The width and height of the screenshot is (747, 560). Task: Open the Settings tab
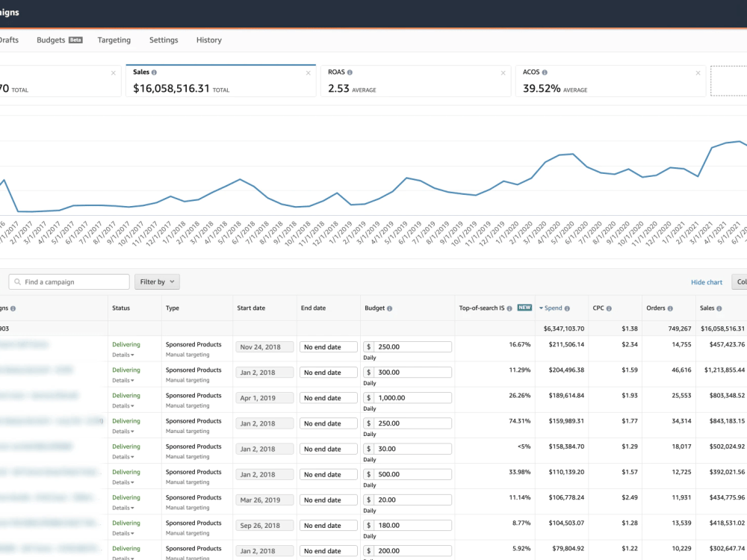(x=164, y=40)
